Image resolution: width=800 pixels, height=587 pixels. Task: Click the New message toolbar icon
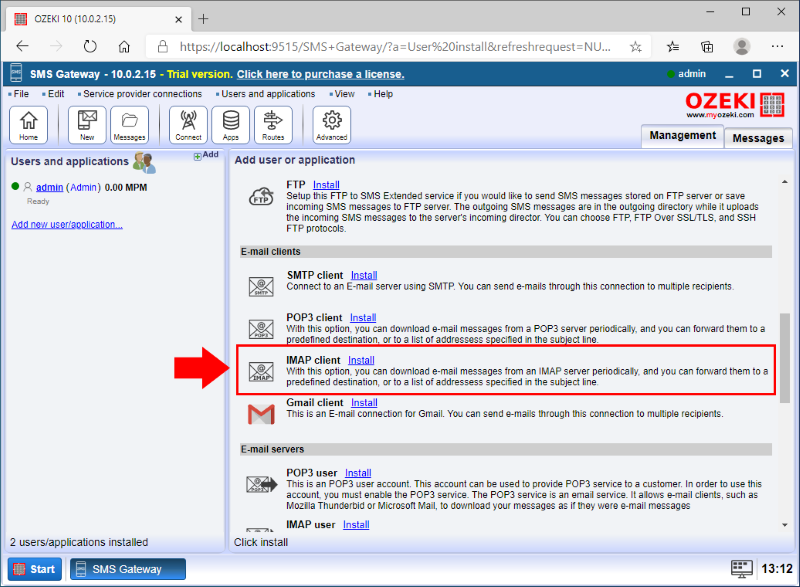(x=87, y=124)
